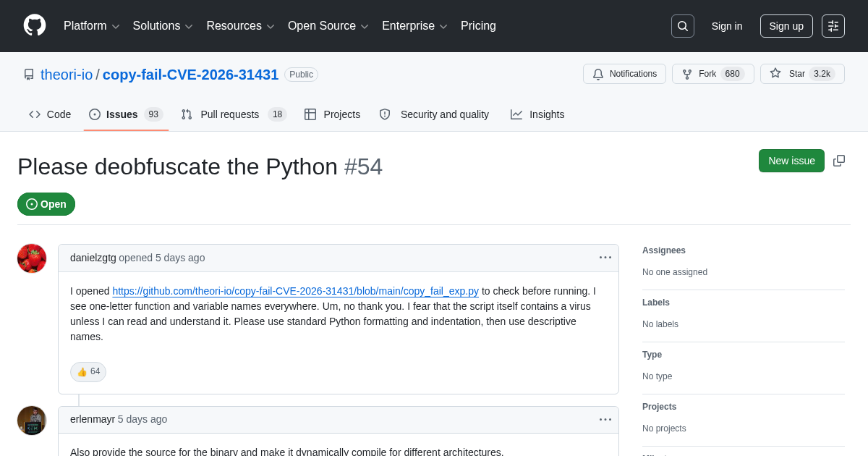This screenshot has width=868, height=456.
Task: Expand the Resources menu
Action: pyautogui.click(x=241, y=26)
